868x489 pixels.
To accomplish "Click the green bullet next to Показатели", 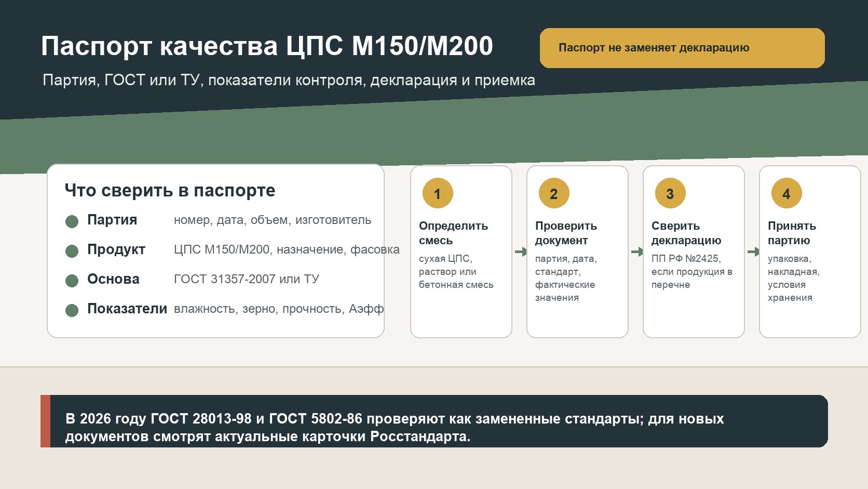I will (x=72, y=310).
